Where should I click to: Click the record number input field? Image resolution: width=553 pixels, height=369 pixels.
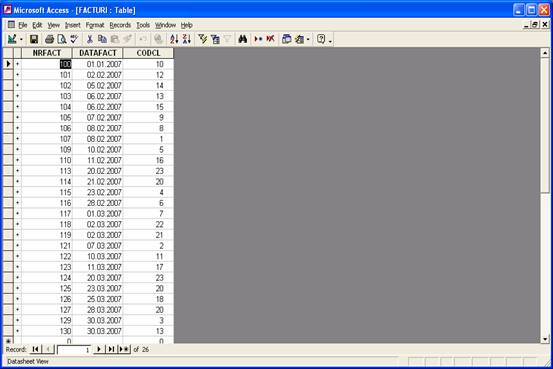[74, 350]
